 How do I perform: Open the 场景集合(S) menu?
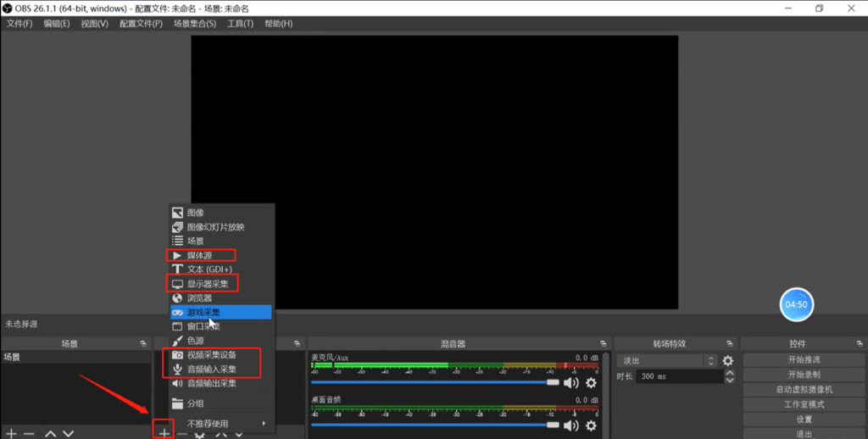pyautogui.click(x=195, y=24)
